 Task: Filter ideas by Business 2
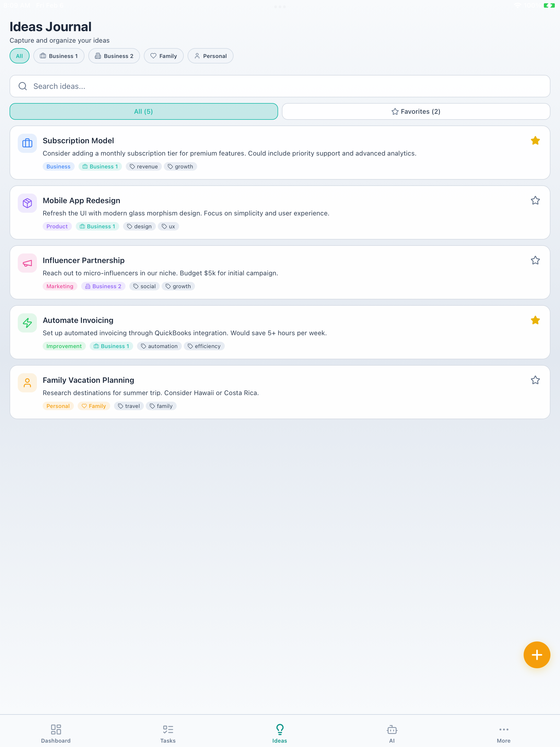[114, 56]
